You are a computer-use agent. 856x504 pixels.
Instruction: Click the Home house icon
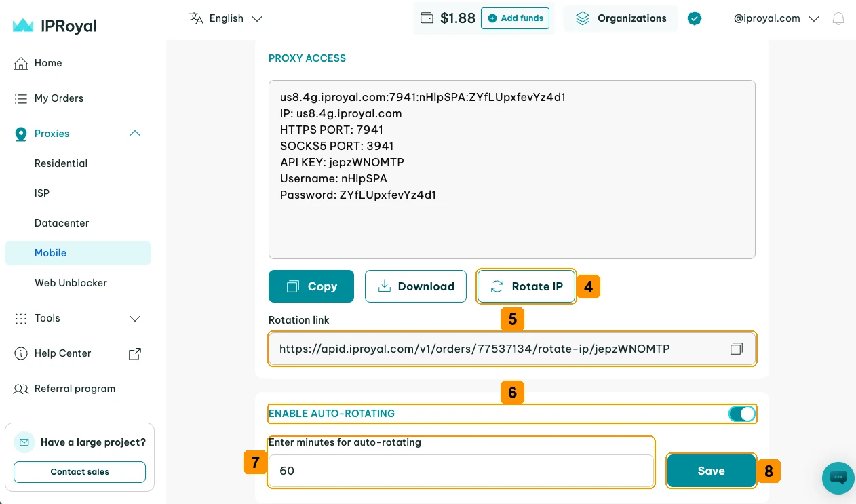(x=21, y=63)
